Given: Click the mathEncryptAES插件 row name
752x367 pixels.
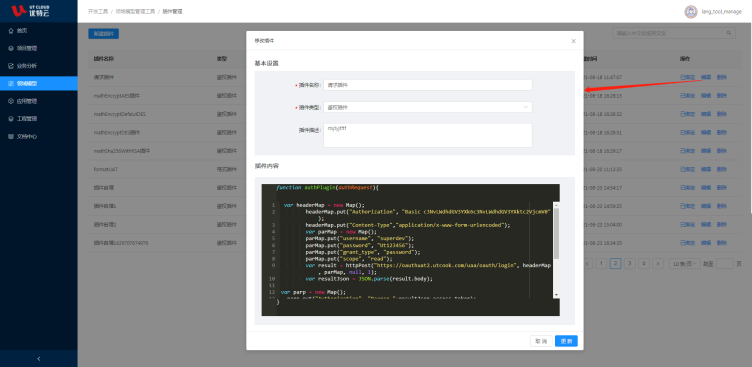Looking at the screenshot, I should [x=117, y=95].
